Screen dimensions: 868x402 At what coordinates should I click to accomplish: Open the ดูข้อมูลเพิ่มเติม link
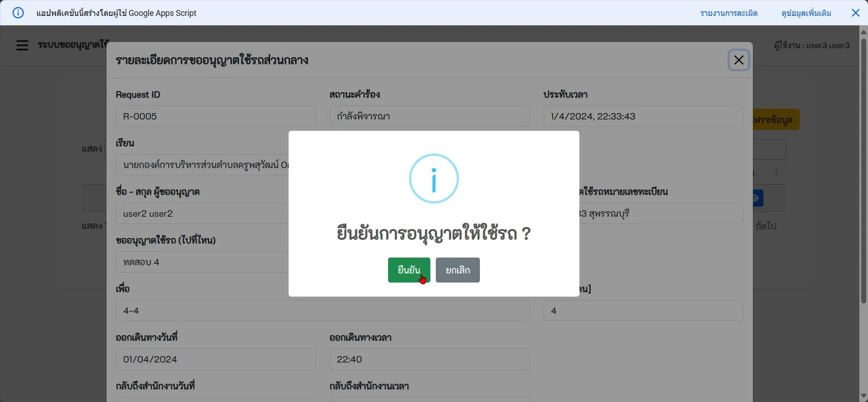pos(806,13)
